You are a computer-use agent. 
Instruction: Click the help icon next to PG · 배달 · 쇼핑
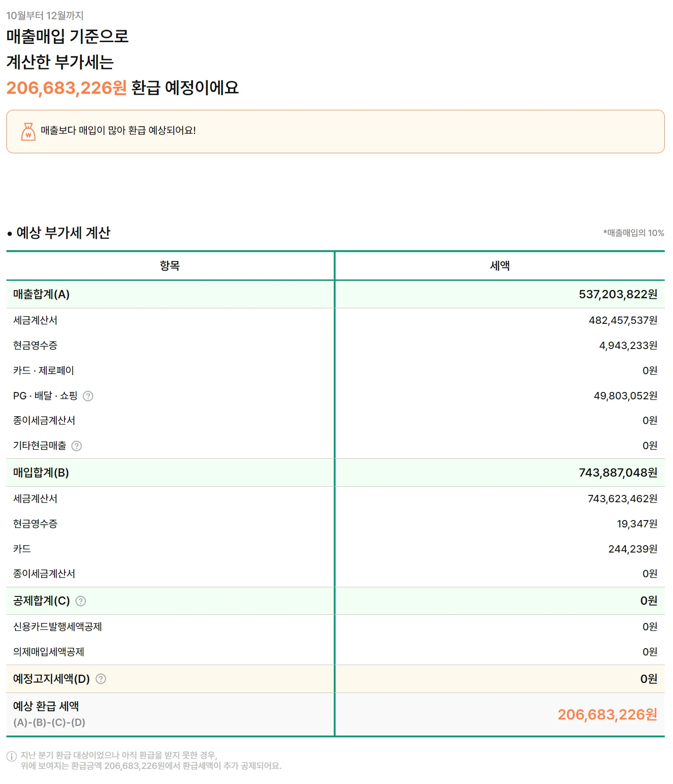(88, 396)
